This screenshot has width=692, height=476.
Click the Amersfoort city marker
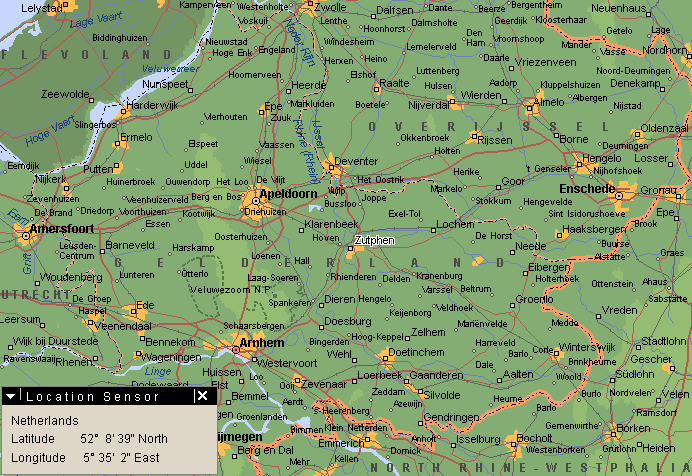point(24,237)
